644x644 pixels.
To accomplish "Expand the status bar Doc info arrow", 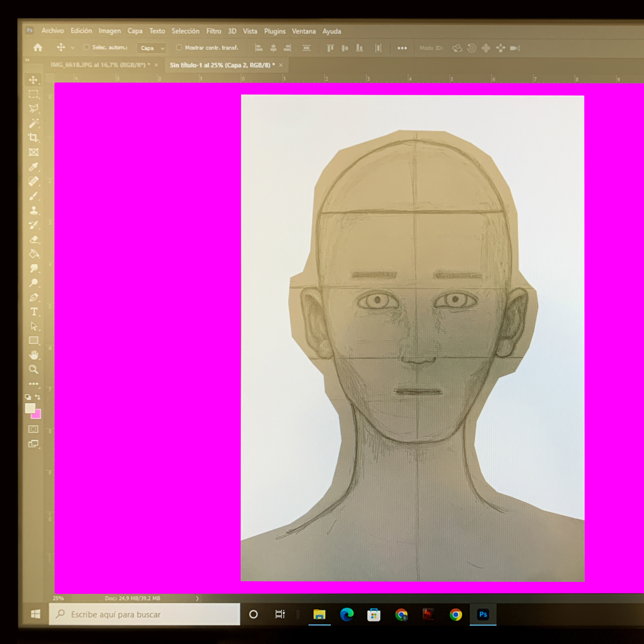I will tap(197, 598).
